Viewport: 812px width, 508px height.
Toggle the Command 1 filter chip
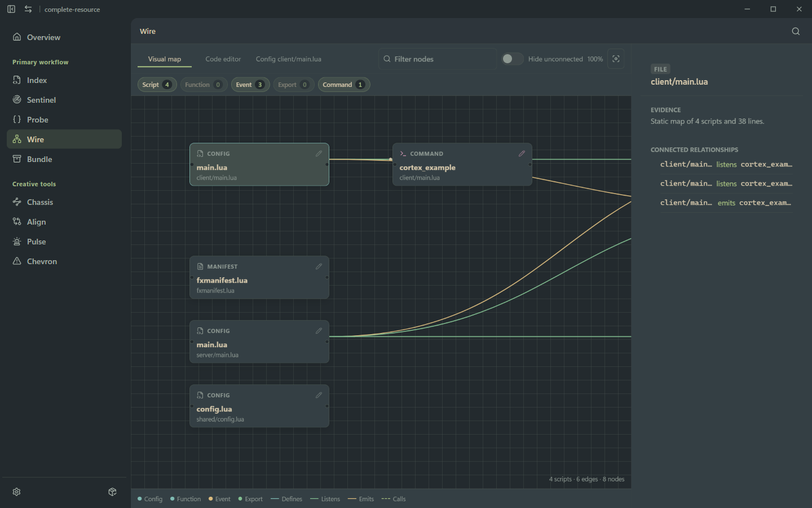click(x=344, y=85)
